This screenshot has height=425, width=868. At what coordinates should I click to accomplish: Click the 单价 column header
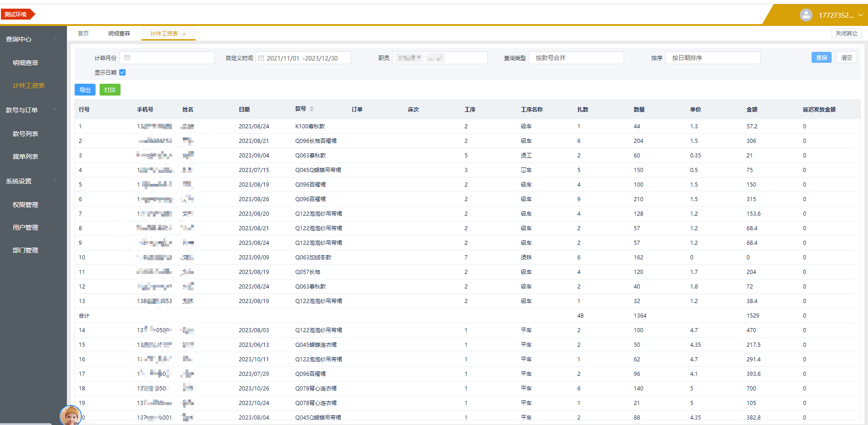pos(696,109)
